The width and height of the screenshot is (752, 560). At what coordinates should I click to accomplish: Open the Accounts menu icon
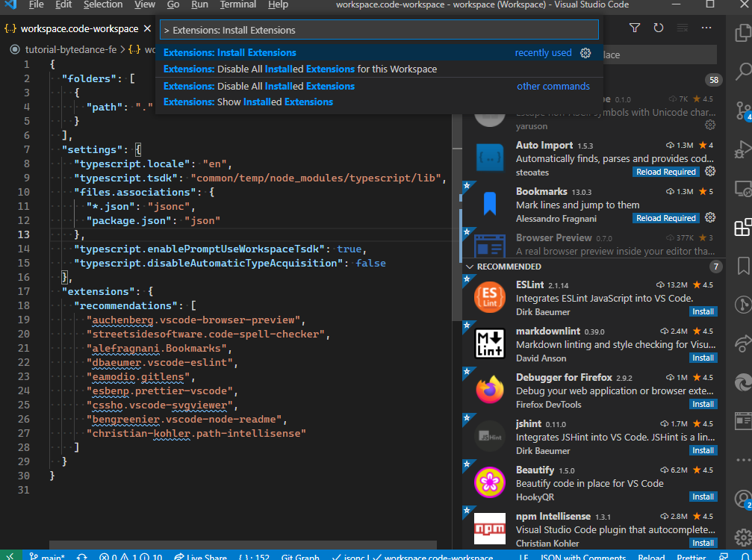[x=742, y=499]
